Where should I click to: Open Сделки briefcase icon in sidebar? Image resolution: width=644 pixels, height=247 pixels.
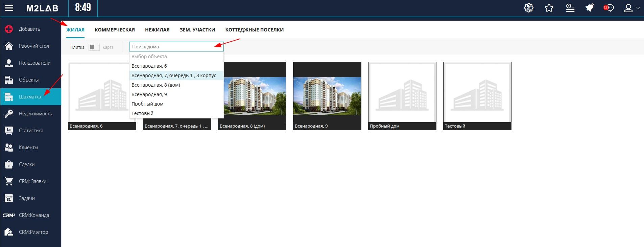click(9, 164)
